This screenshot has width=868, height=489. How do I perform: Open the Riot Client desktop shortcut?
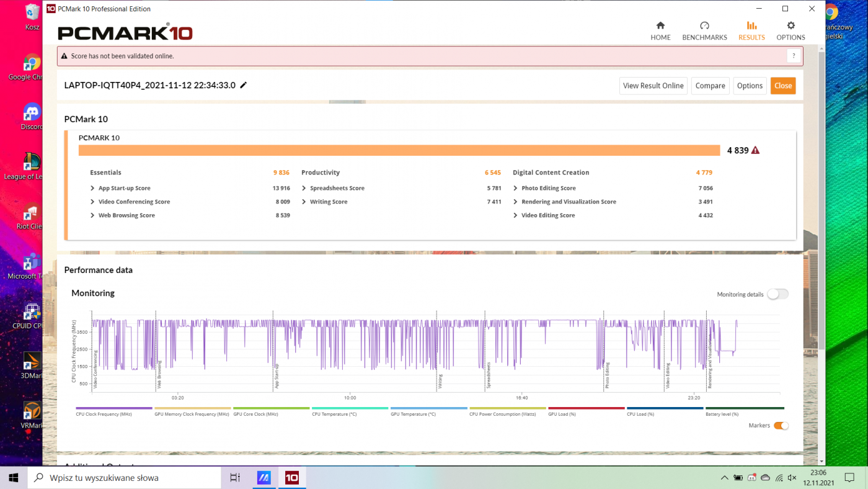pos(32,216)
